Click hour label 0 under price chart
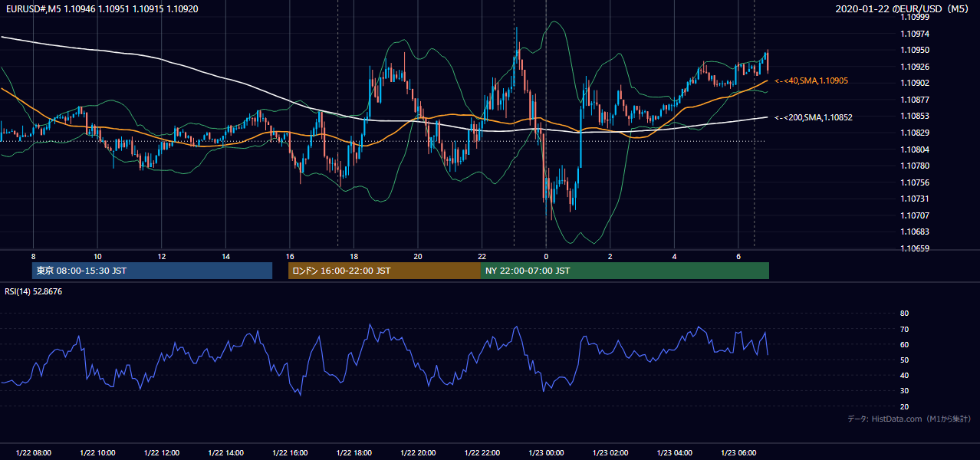Viewport: 980px width, 460px height. coord(546,256)
